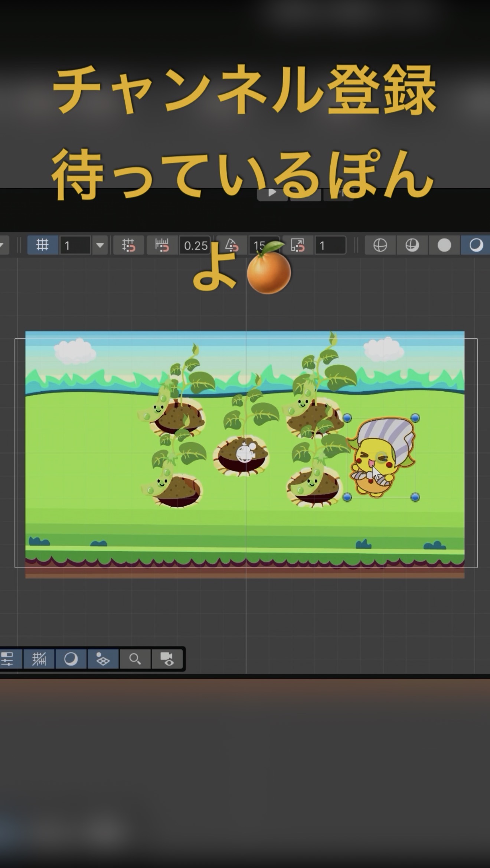Select the half-shaded sphere view mode

pyautogui.click(x=412, y=245)
